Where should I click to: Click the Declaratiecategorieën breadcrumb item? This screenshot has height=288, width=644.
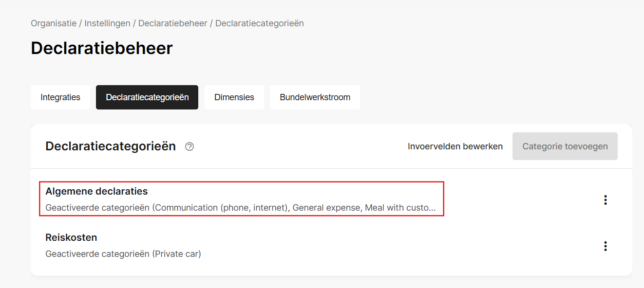(x=260, y=23)
